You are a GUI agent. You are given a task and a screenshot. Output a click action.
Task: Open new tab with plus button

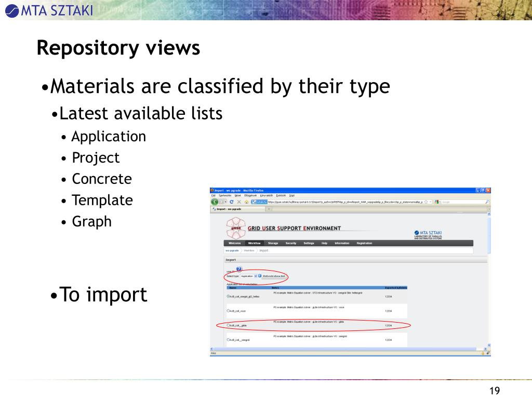(x=269, y=209)
